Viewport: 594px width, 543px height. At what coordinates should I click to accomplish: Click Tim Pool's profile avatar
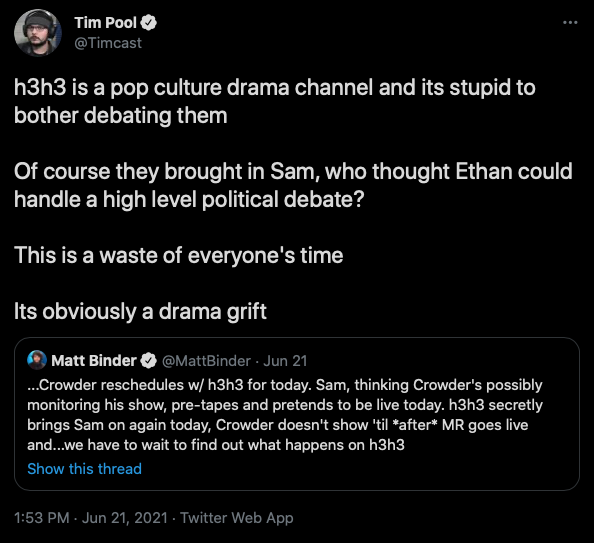coord(38,33)
